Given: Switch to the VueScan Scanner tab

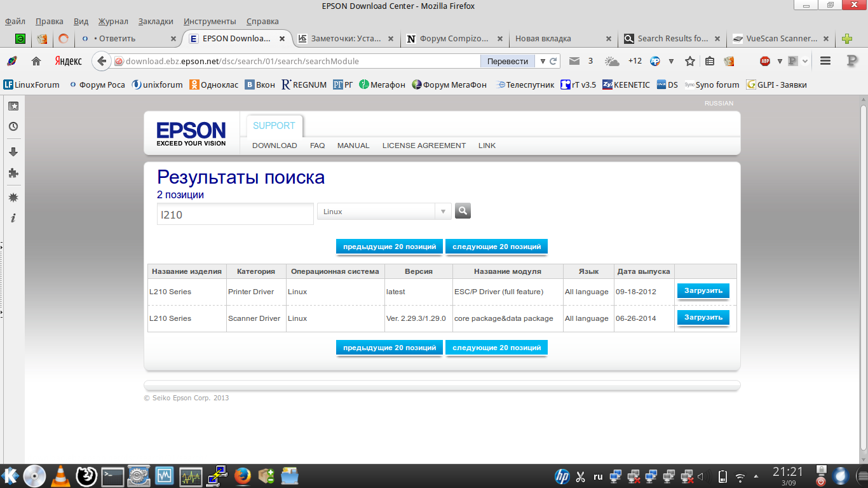Looking at the screenshot, I should coord(781,39).
